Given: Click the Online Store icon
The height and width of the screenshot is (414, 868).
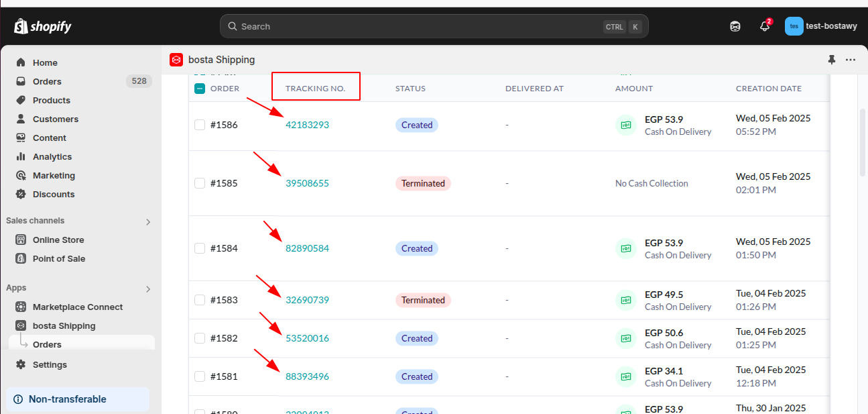Looking at the screenshot, I should click(x=21, y=240).
